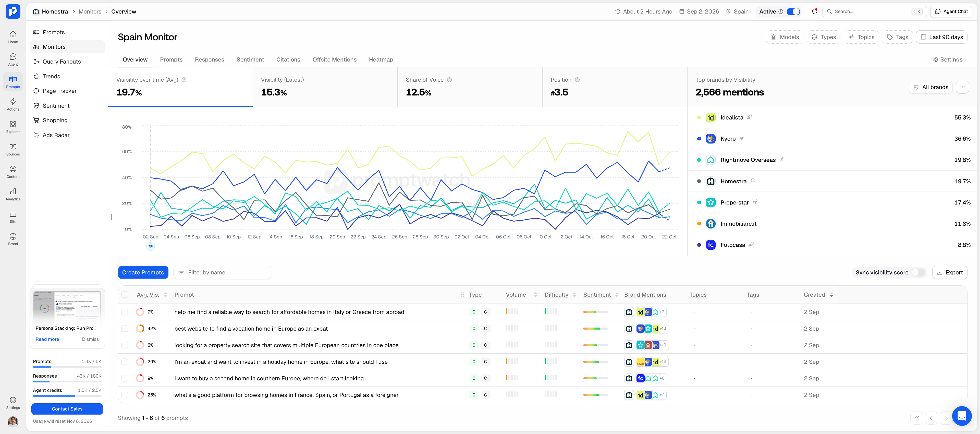
Task: Switch to the Heatmap tab
Action: 381,60
